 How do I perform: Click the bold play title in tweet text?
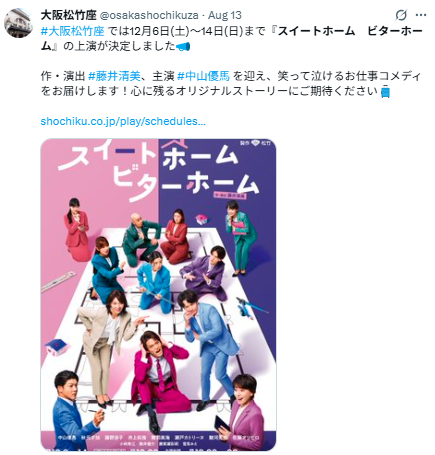231,38
